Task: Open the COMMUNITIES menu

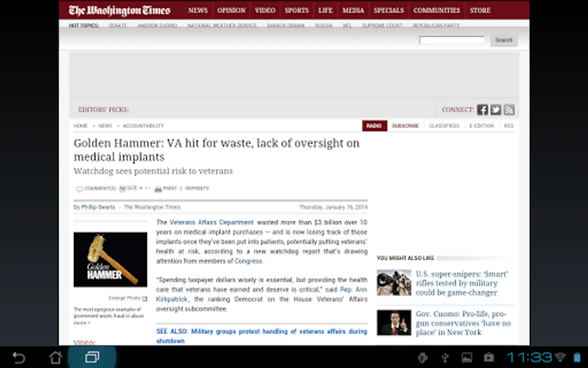Action: (437, 10)
